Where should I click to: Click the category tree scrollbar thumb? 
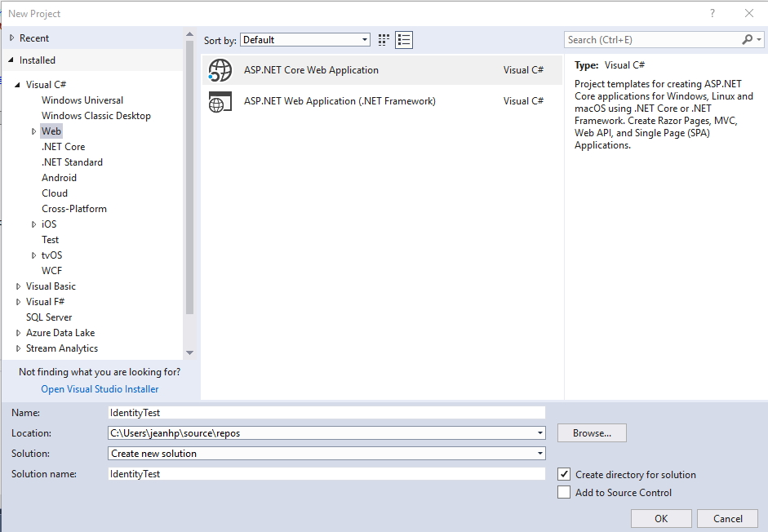coord(189,176)
